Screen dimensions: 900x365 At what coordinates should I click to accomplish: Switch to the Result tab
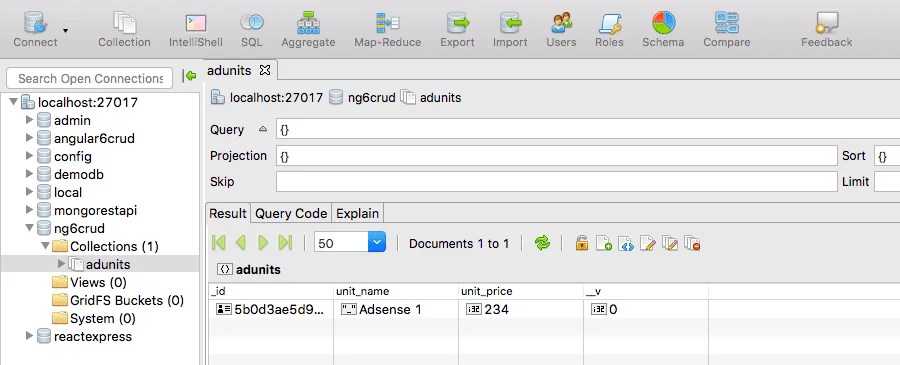coord(228,213)
